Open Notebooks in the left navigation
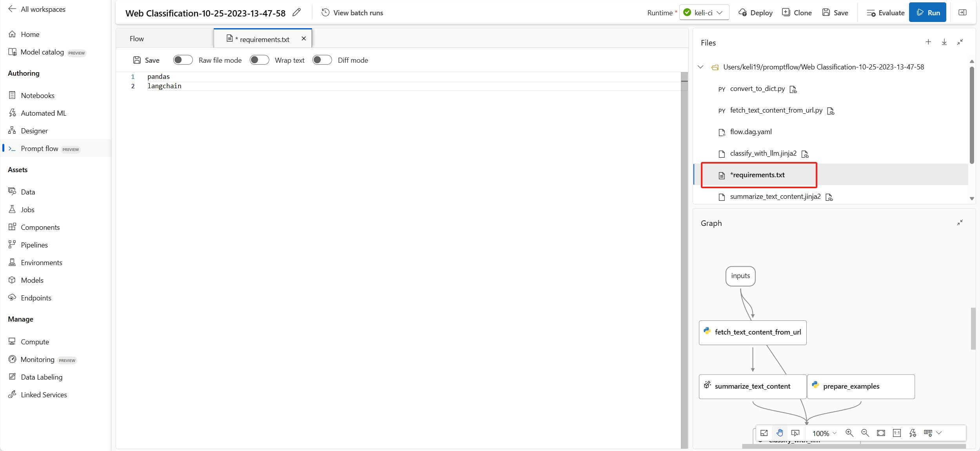 click(x=38, y=95)
